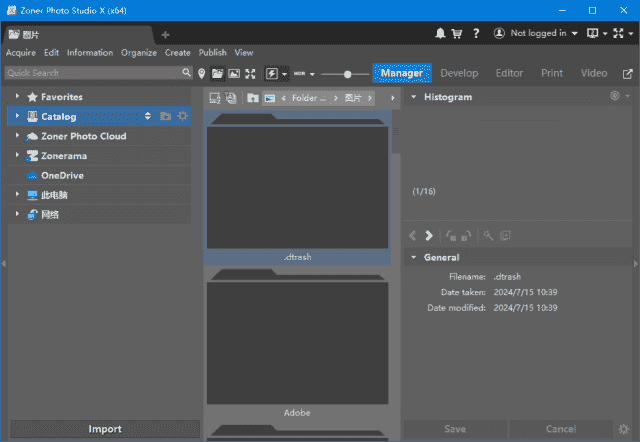Click the thumbnail size slider handle

coord(348,73)
